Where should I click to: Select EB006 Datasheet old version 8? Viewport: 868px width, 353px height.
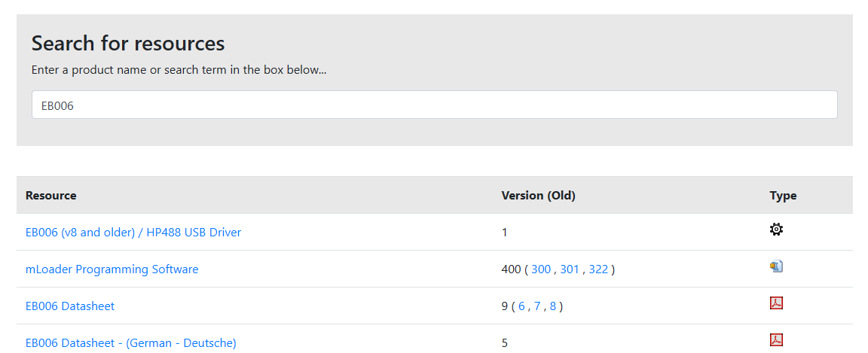point(552,306)
